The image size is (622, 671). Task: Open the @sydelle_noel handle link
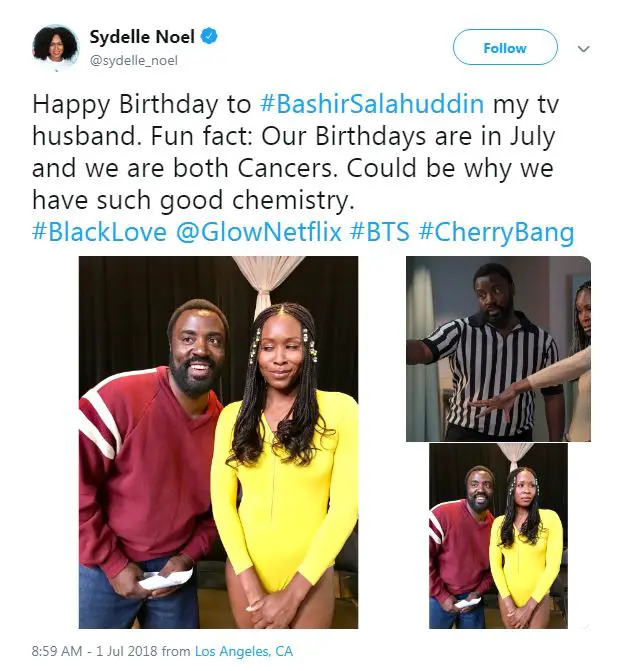pos(133,60)
